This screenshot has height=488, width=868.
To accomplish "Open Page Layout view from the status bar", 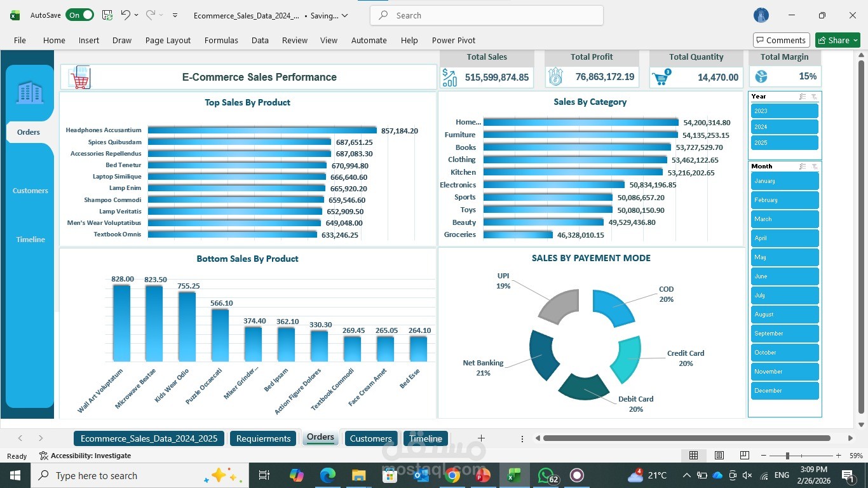I will pos(719,456).
